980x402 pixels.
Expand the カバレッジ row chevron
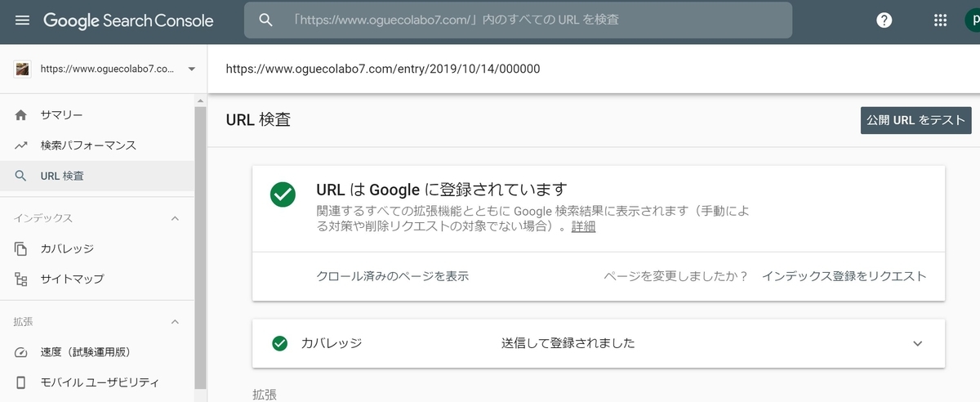pyautogui.click(x=917, y=343)
